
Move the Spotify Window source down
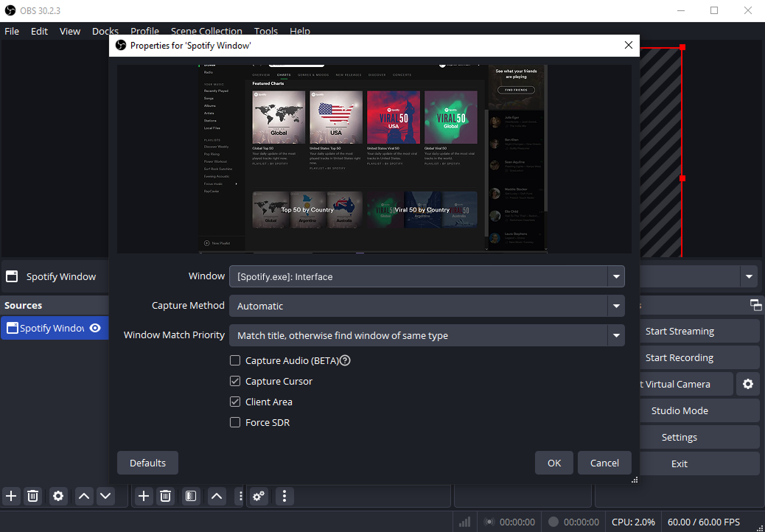(x=105, y=496)
